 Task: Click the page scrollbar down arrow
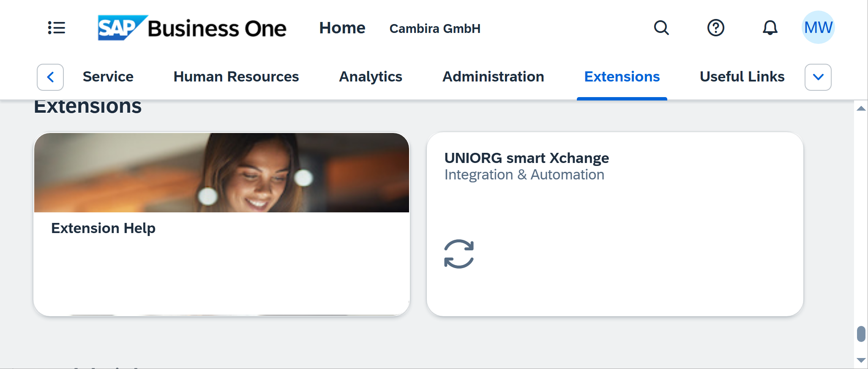(x=861, y=360)
